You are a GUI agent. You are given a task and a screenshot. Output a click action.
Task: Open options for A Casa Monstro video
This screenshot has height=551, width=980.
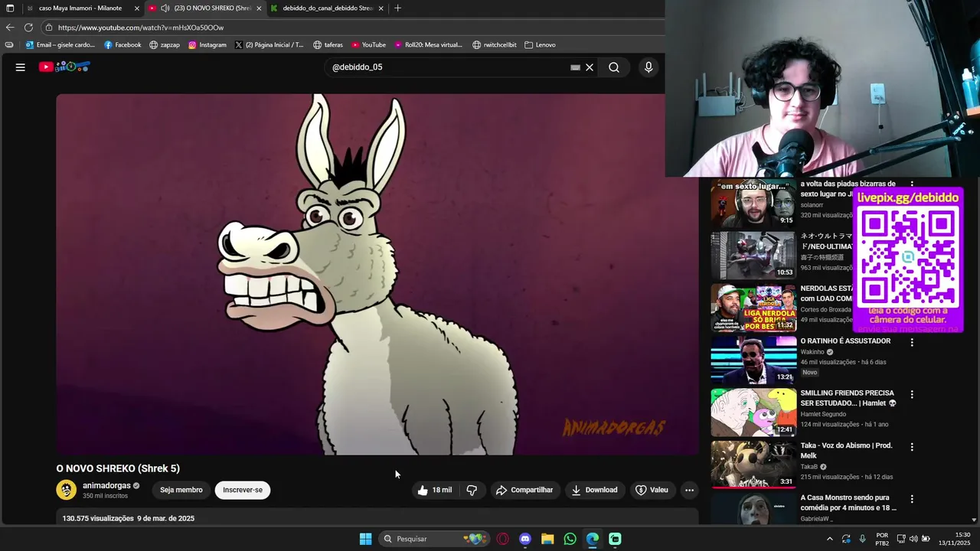[x=912, y=498]
